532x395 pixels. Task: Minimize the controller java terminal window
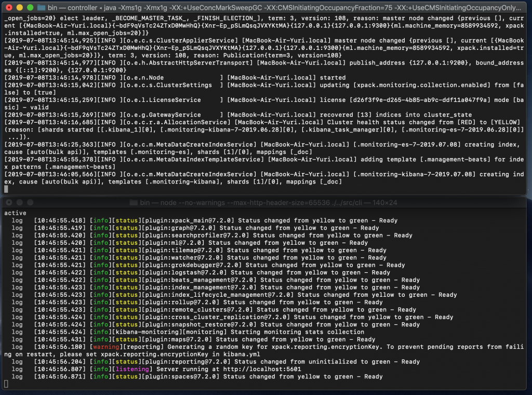tap(20, 7)
